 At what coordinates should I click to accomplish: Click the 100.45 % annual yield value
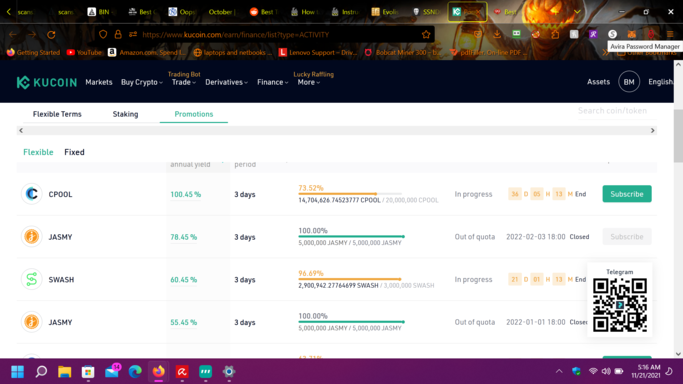coord(186,194)
